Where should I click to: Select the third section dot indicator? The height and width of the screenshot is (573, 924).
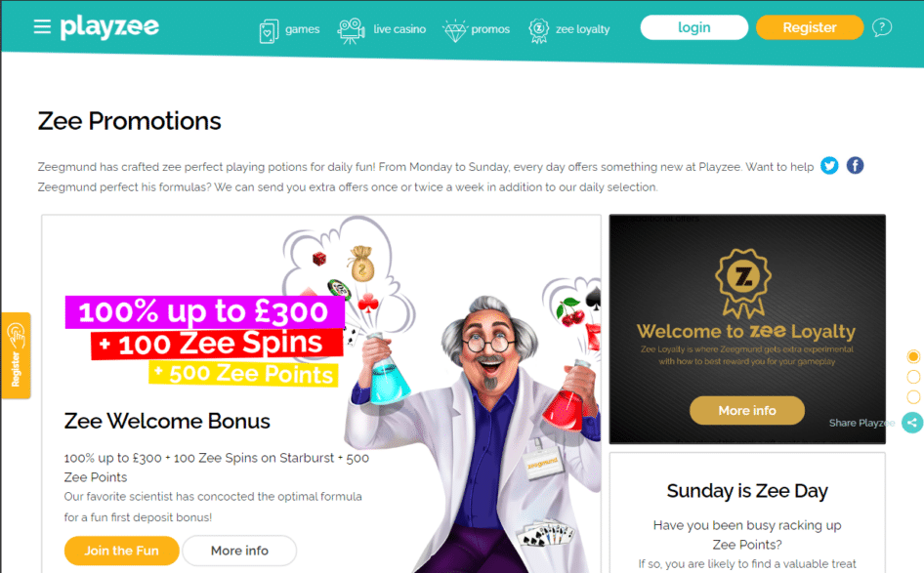pos(913,397)
